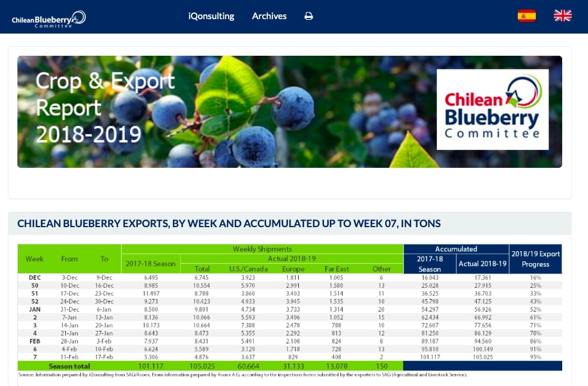Select the 13.078 season total value

337,366
